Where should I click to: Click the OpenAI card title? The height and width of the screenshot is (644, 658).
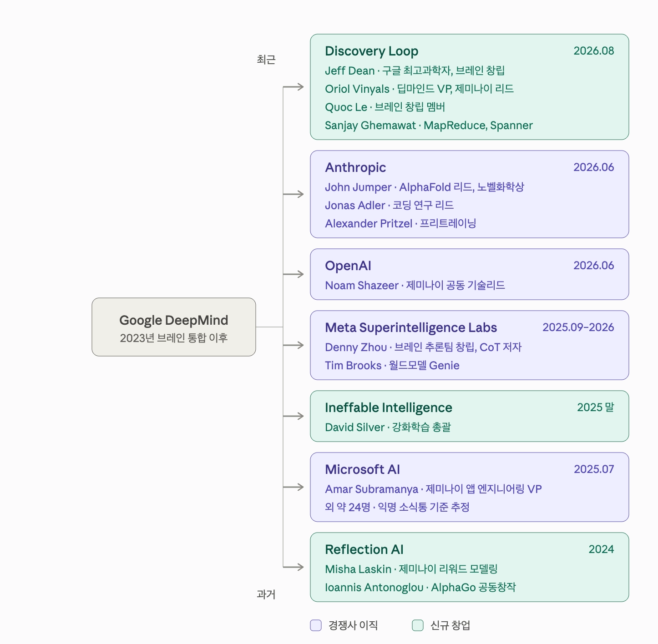[x=348, y=266]
